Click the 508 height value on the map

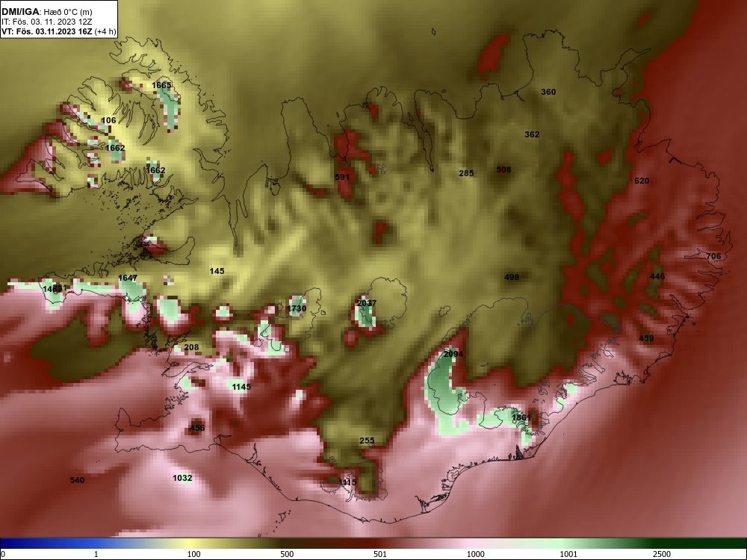pos(503,169)
